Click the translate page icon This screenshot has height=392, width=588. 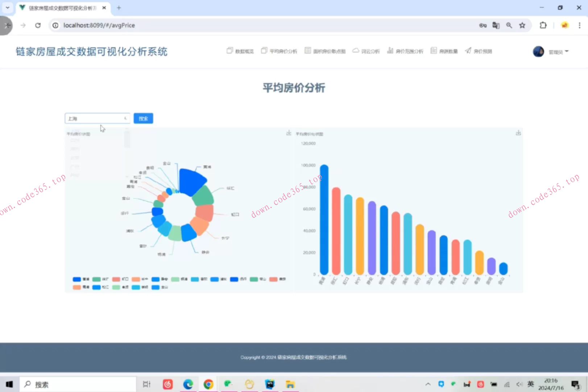pyautogui.click(x=496, y=25)
